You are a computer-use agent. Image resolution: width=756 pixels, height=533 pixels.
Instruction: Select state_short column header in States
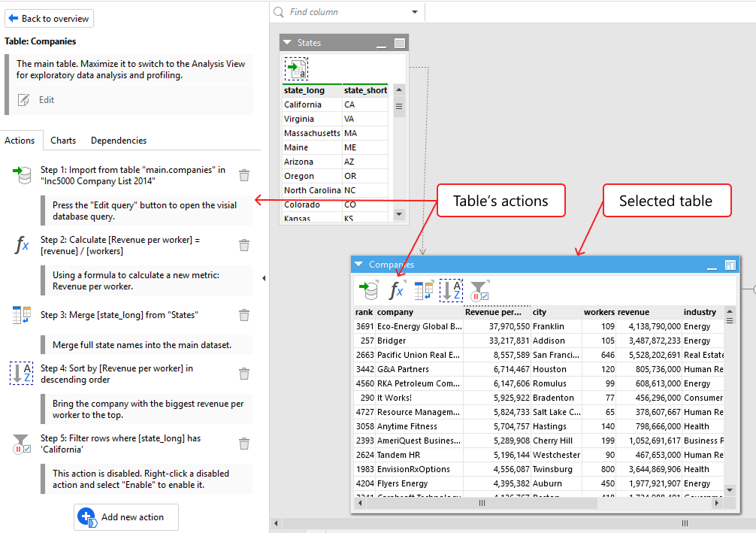[365, 90]
